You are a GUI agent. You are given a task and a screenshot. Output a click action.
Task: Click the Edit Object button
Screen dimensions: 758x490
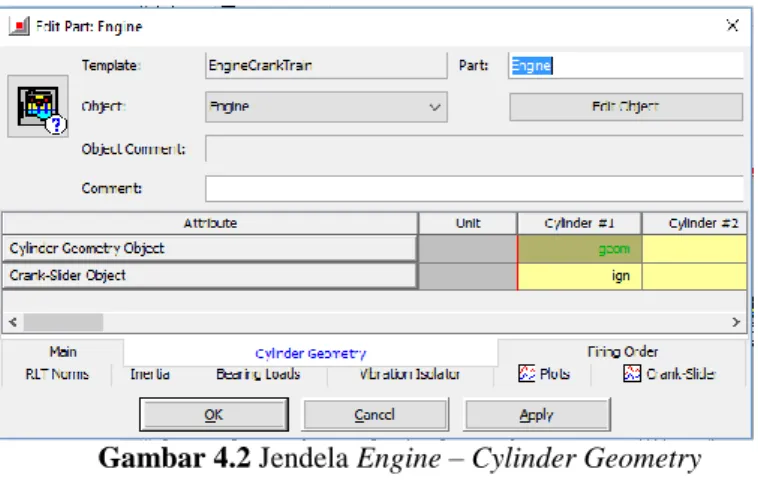coord(626,107)
